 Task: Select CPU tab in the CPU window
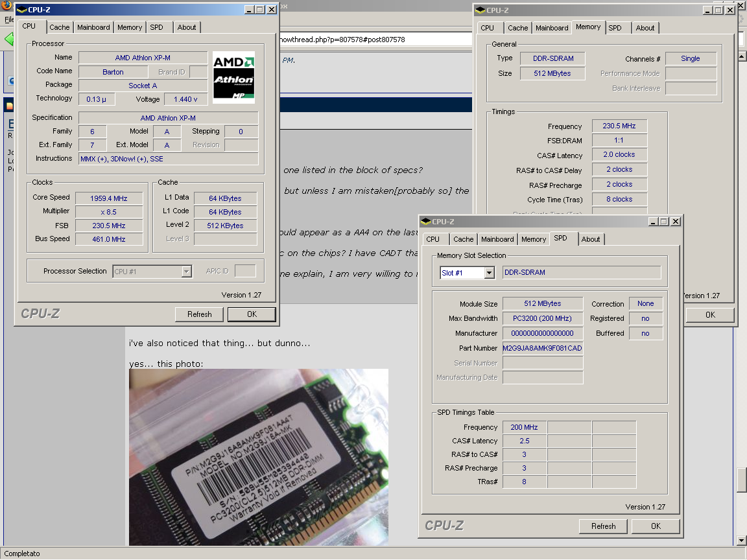pos(29,26)
